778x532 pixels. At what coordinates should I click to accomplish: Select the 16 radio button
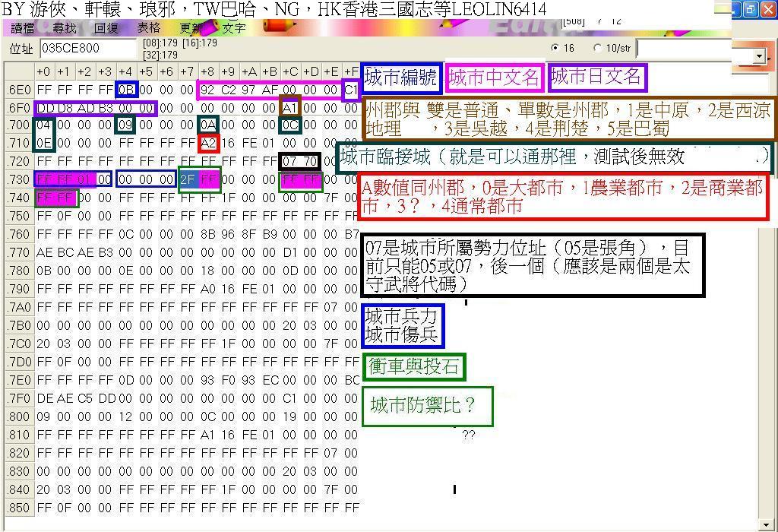pyautogui.click(x=557, y=48)
